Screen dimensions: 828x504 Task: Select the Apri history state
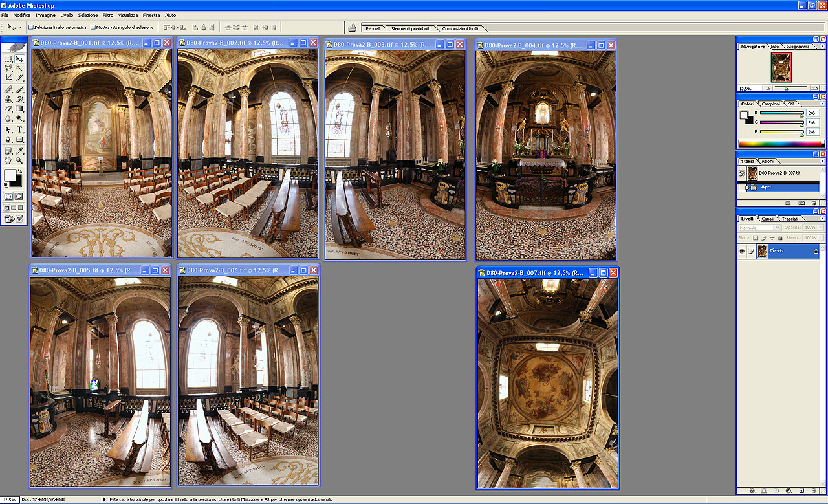click(778, 187)
